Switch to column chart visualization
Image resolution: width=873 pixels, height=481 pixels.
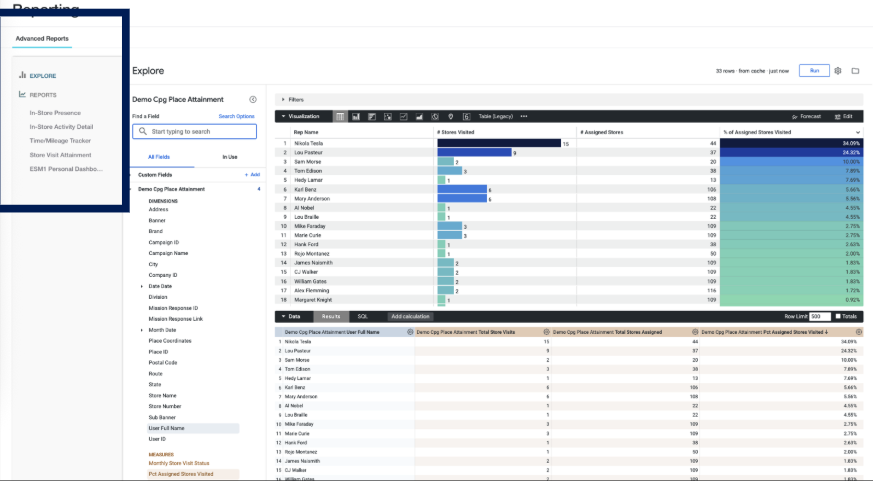coord(356,116)
